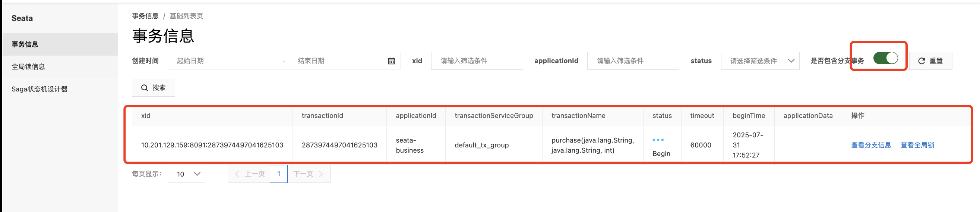Click the 重置 reset button
980x212 pixels.
coord(930,61)
